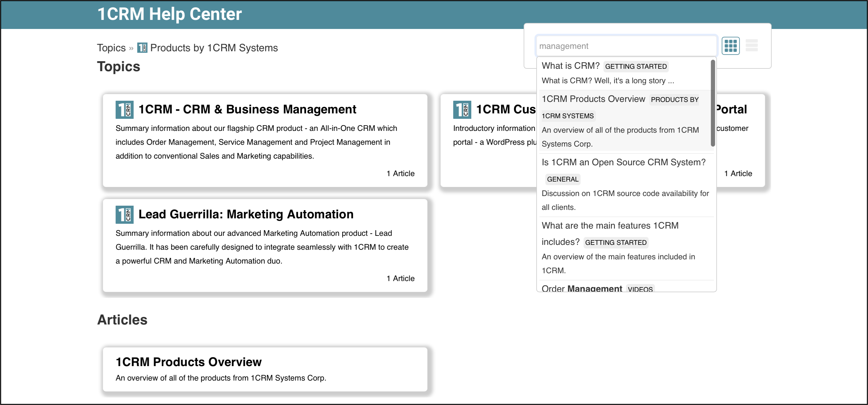Click the 'Articles' section heading
Screen dimensions: 868x405
pos(122,319)
